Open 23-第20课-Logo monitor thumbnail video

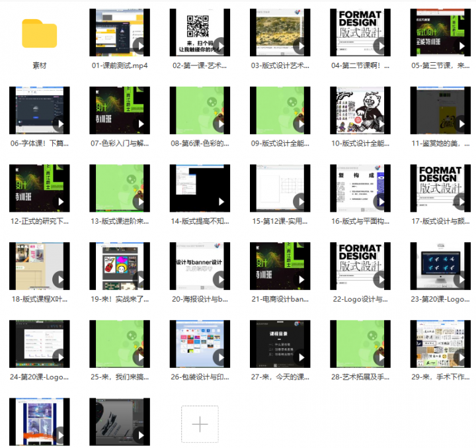(440, 266)
